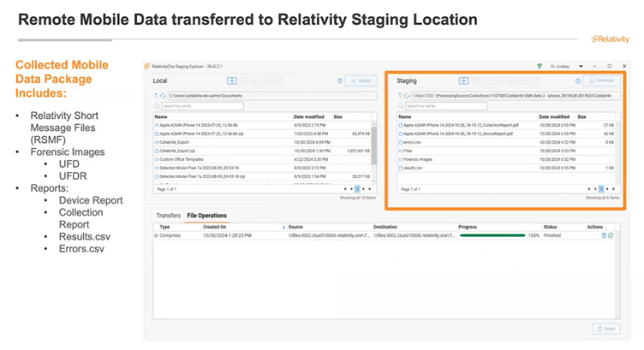
Task: Click the file icon of errors.csv in Staging
Action: (x=401, y=142)
